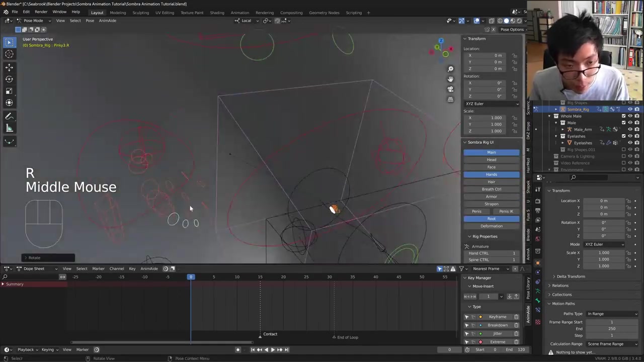The width and height of the screenshot is (644, 362).
Task: Open the Render menu
Action: click(41, 12)
